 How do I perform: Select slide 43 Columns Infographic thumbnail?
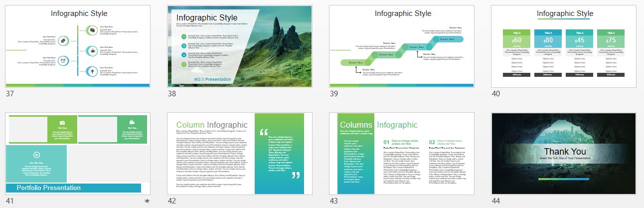pos(402,154)
